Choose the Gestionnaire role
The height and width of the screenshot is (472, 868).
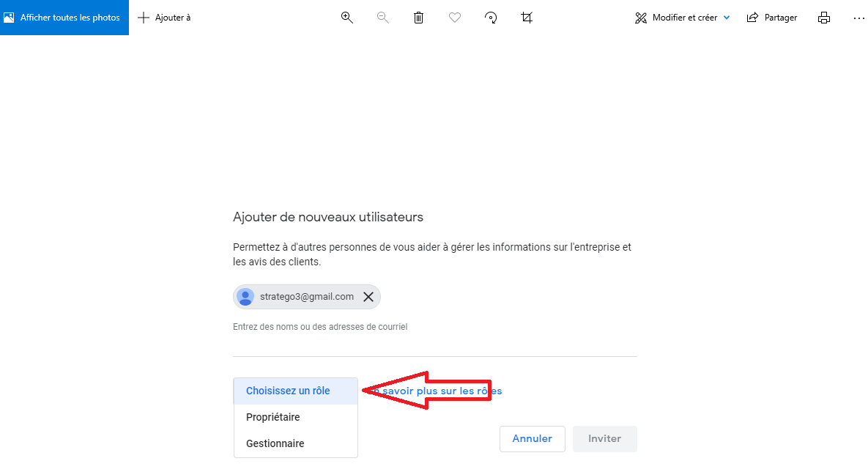click(296, 443)
